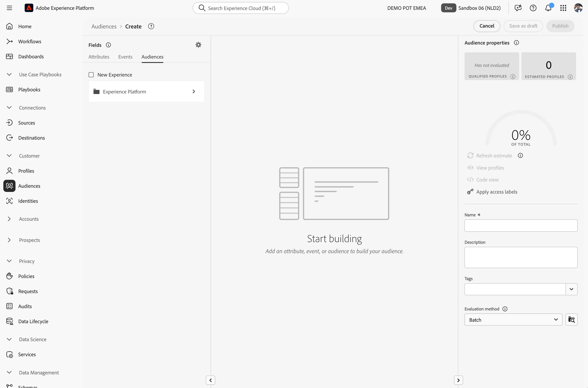Open the notifications bell
This screenshot has width=588, height=388.
[x=548, y=8]
